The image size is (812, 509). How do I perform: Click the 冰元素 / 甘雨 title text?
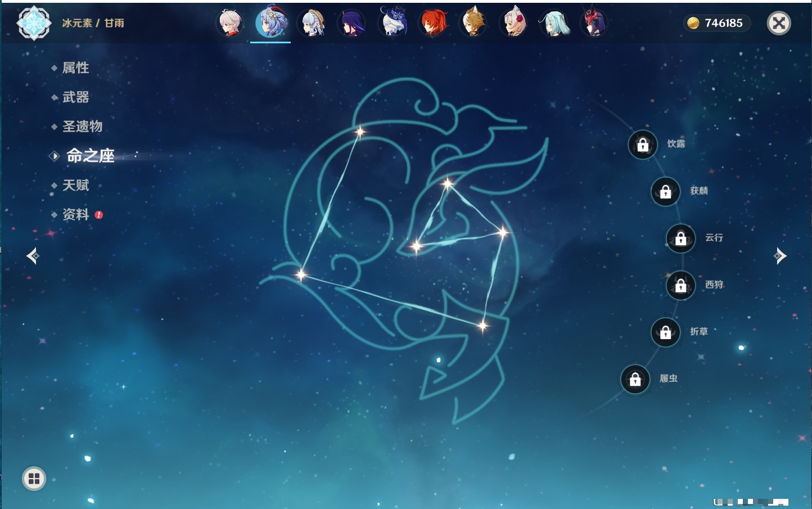point(93,23)
